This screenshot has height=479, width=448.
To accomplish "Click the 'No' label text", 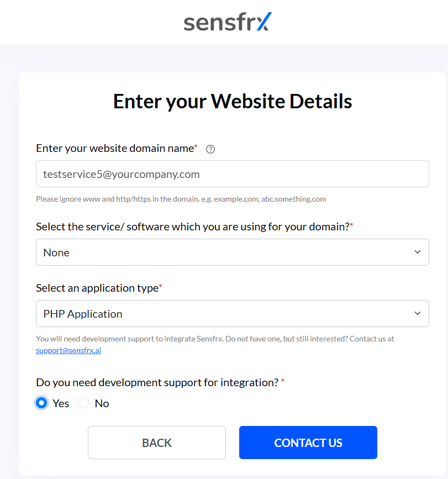I will tap(102, 403).
